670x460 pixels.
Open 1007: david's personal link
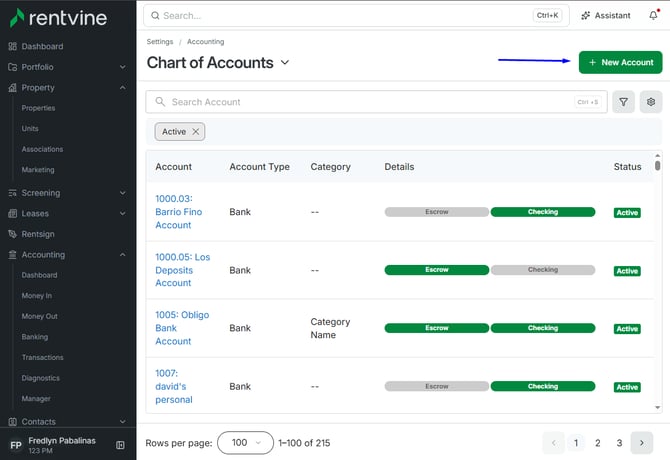tap(173, 387)
